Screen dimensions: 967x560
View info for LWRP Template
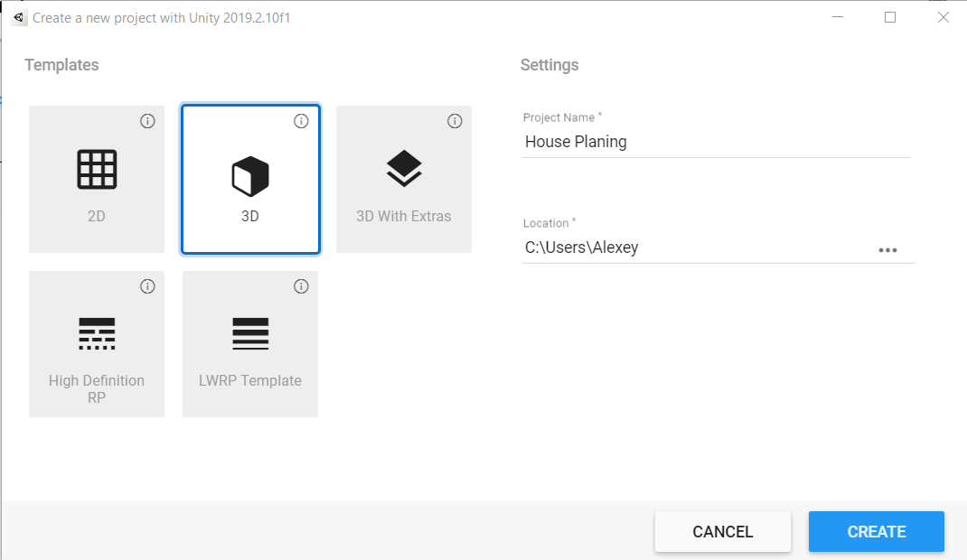coord(302,286)
